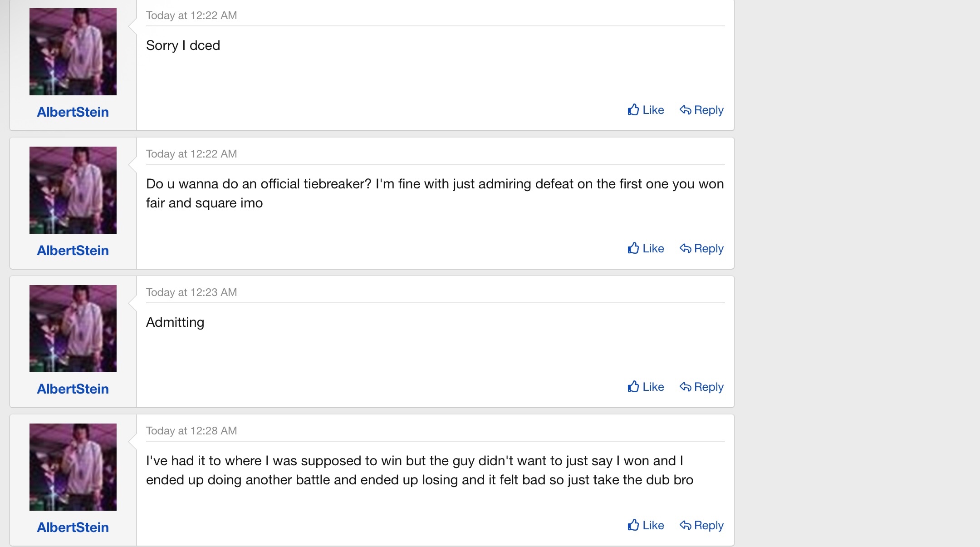Click the reply arrow icon on the "Sorry I dced" post
The width and height of the screenshot is (980, 547).
pyautogui.click(x=685, y=110)
